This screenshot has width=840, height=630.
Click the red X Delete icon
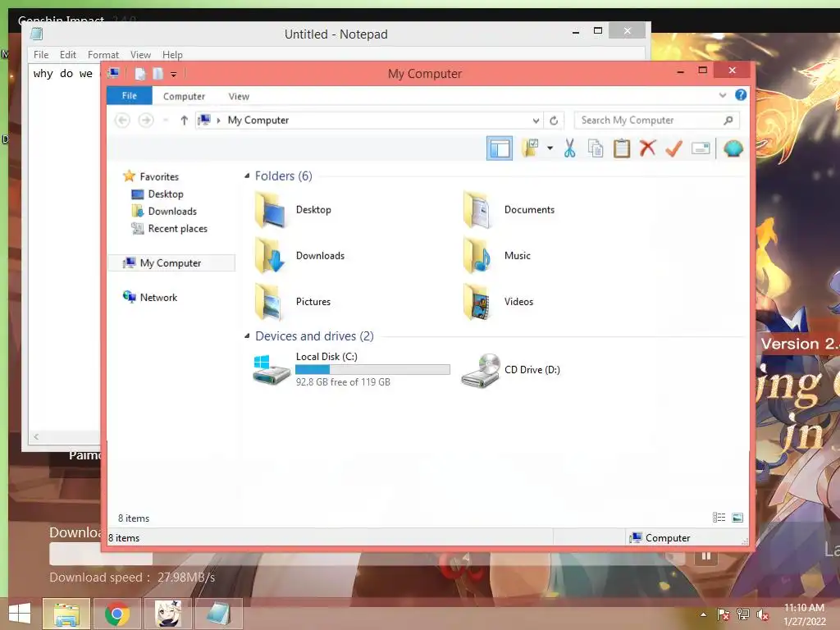[648, 148]
